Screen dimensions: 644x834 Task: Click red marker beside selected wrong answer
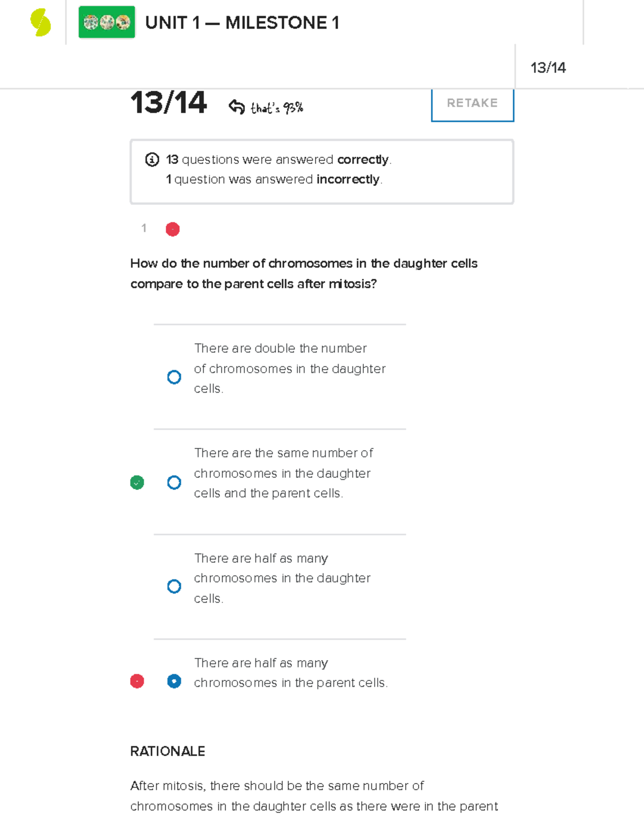coord(137,681)
